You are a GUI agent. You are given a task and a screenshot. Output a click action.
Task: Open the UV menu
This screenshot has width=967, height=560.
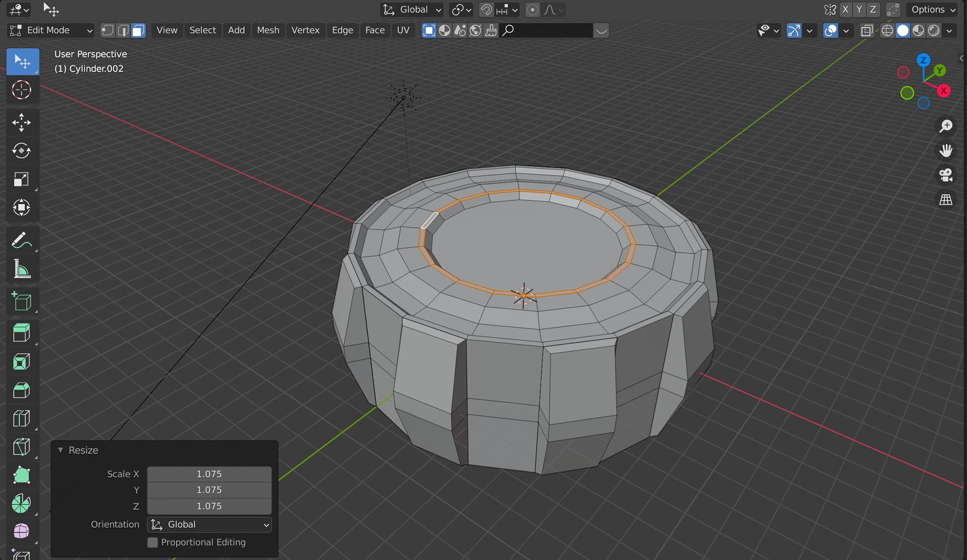coord(403,31)
